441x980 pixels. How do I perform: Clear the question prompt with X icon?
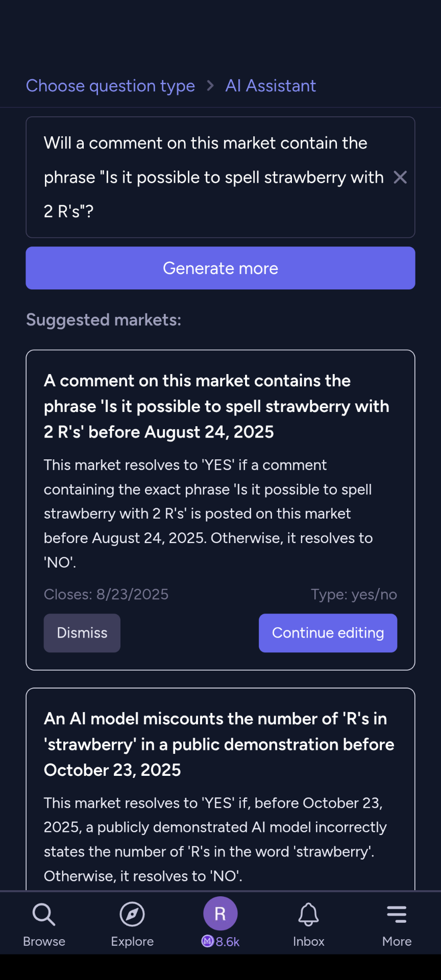pos(400,177)
